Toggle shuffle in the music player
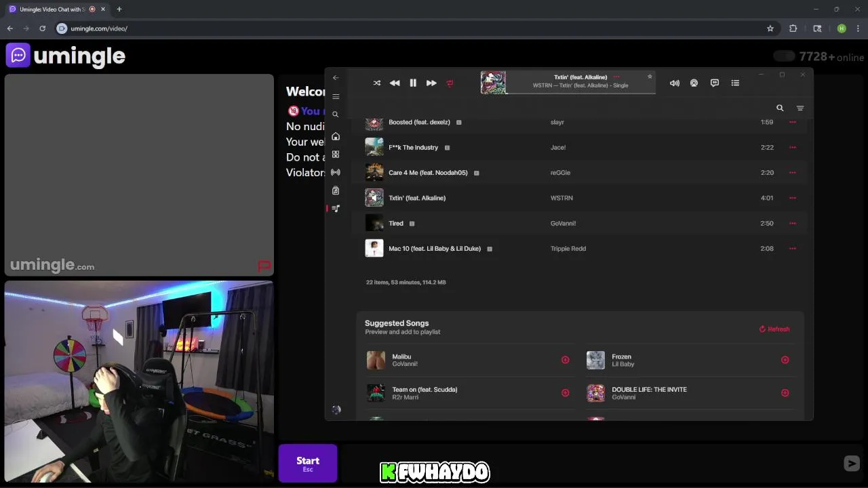Image resolution: width=868 pixels, height=488 pixels. coord(377,83)
